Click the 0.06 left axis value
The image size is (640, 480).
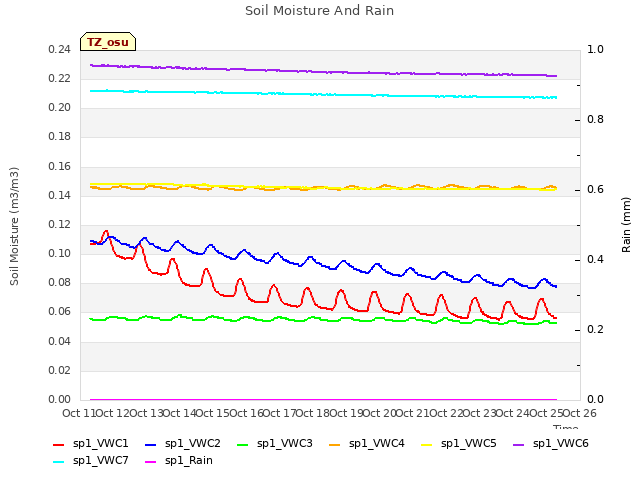[60, 312]
